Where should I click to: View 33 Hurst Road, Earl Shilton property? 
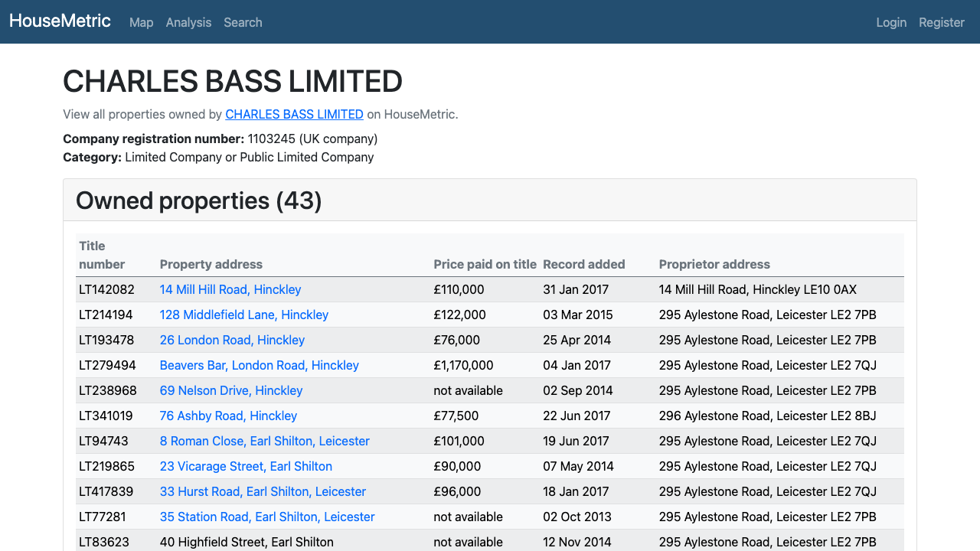[263, 491]
